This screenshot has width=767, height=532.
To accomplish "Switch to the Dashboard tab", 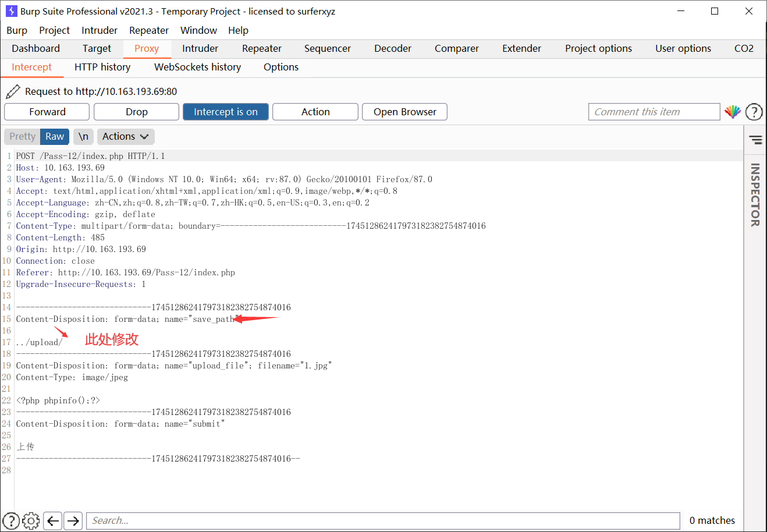I will point(35,48).
